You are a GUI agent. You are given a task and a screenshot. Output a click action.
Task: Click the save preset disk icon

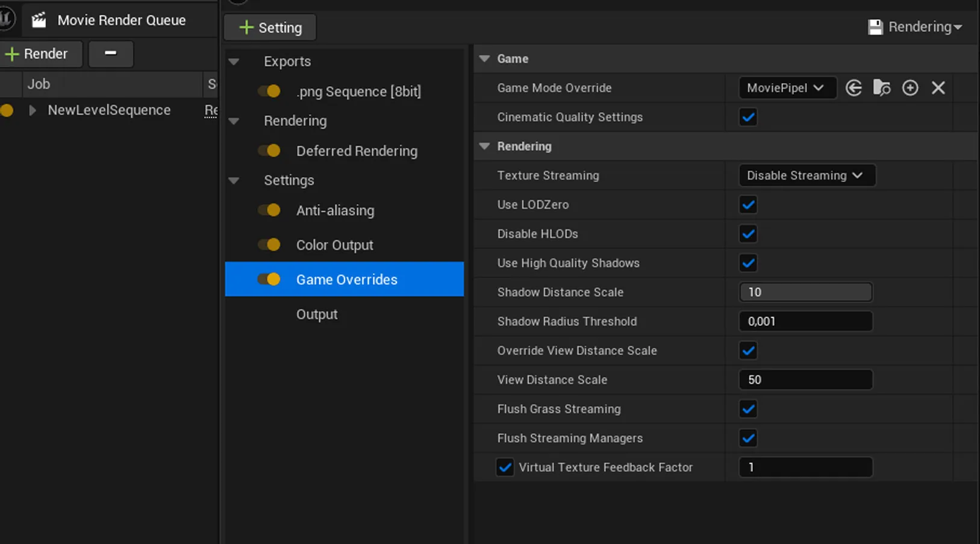pos(875,27)
